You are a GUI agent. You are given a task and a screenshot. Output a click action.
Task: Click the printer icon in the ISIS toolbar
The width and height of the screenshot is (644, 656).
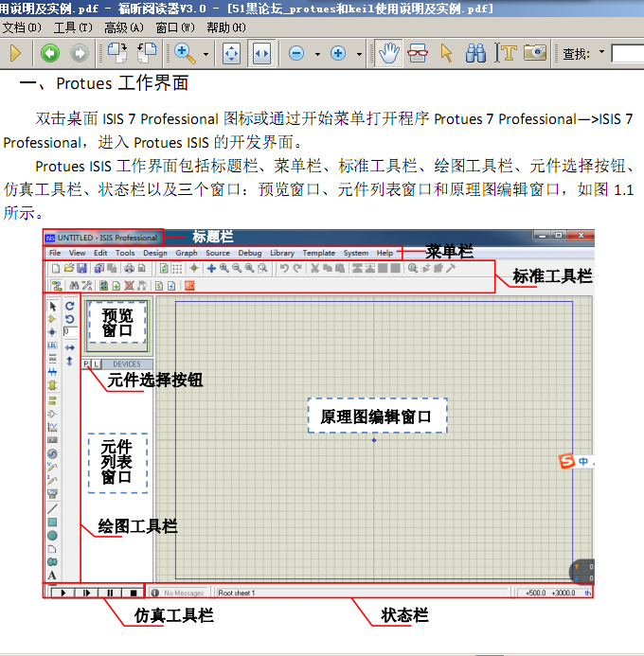pyautogui.click(x=130, y=268)
